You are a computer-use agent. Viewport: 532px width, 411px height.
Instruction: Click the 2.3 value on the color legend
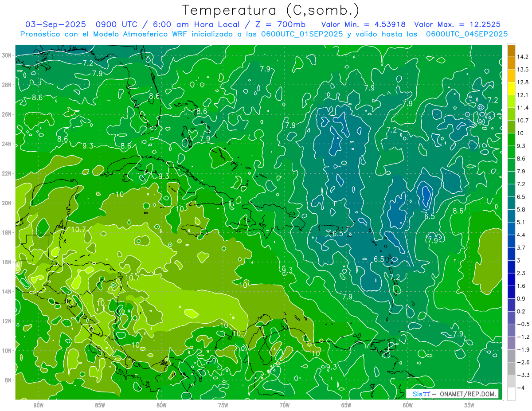point(521,273)
